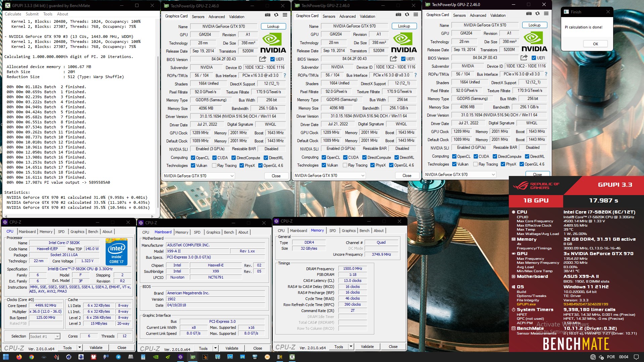Open Socket #1 selection dropdown in CPU-Z
Screen dimensions: 644x362
45,337
